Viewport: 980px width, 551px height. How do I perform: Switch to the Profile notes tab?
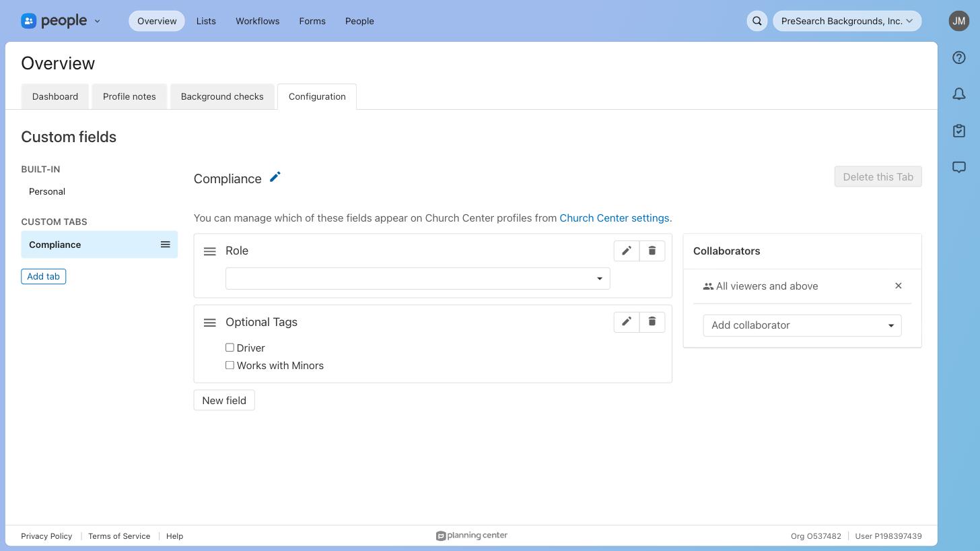pos(129,96)
